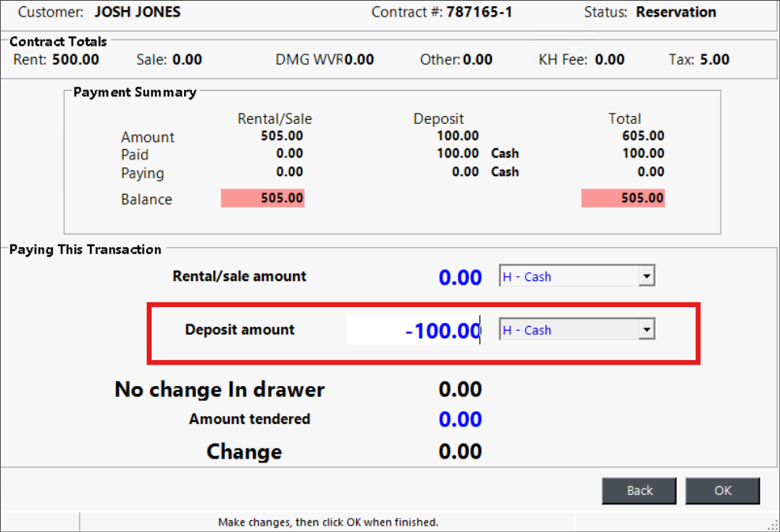Click the red Total balance 505.00 box

[x=623, y=198]
